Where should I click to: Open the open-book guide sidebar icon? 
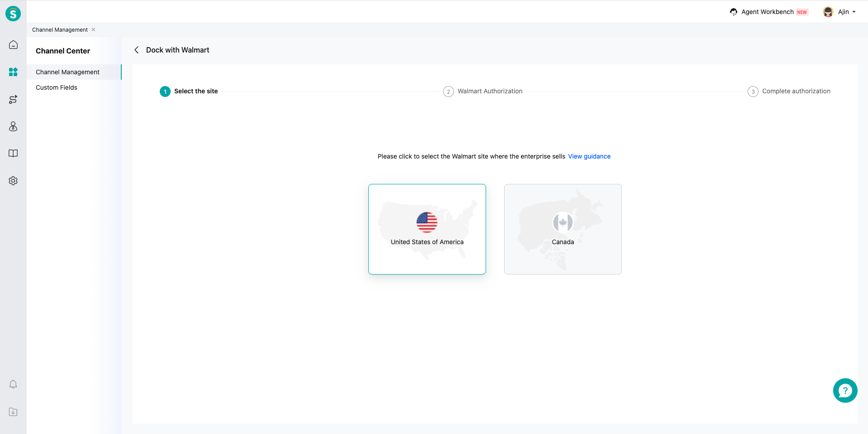pyautogui.click(x=13, y=154)
